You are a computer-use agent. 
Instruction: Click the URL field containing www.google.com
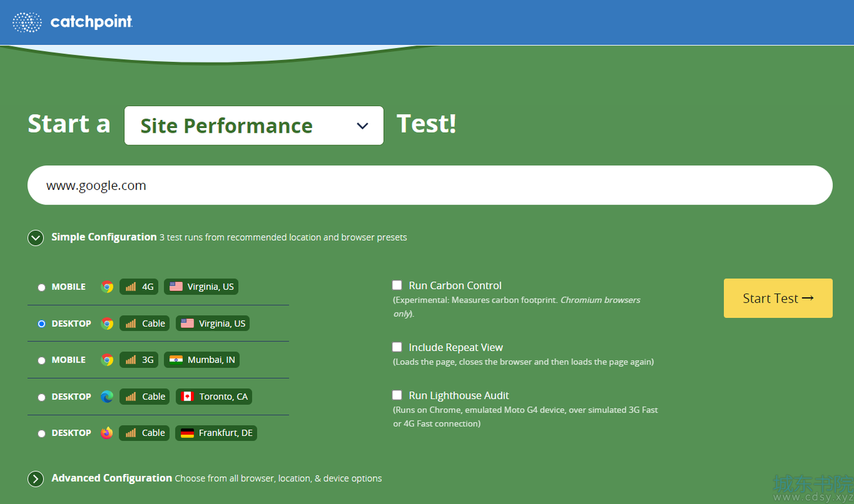pyautogui.click(x=430, y=185)
